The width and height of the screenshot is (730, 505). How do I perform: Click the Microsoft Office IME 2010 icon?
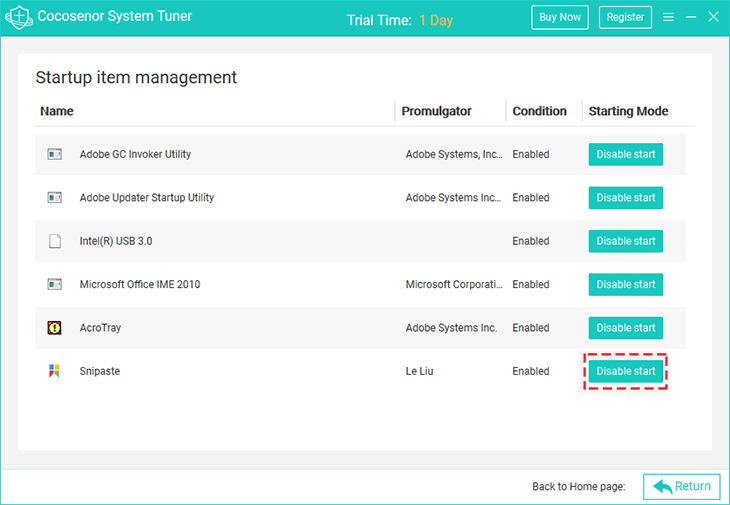[54, 284]
